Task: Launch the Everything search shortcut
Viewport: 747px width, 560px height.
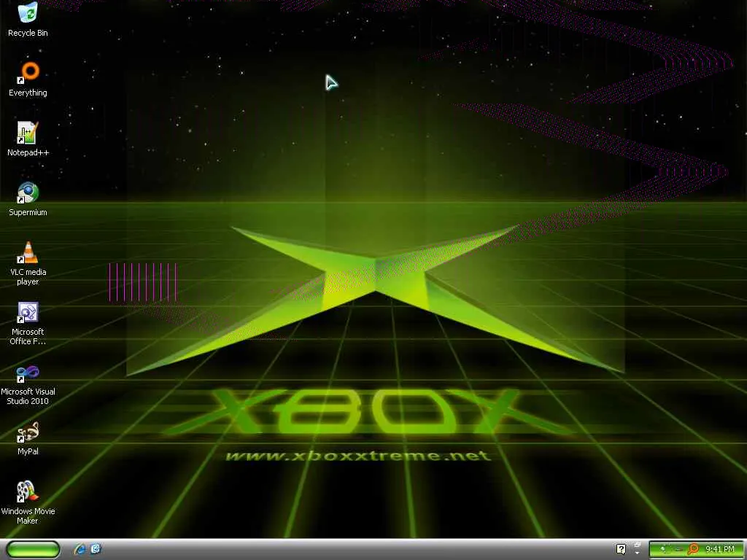Action: 28,79
